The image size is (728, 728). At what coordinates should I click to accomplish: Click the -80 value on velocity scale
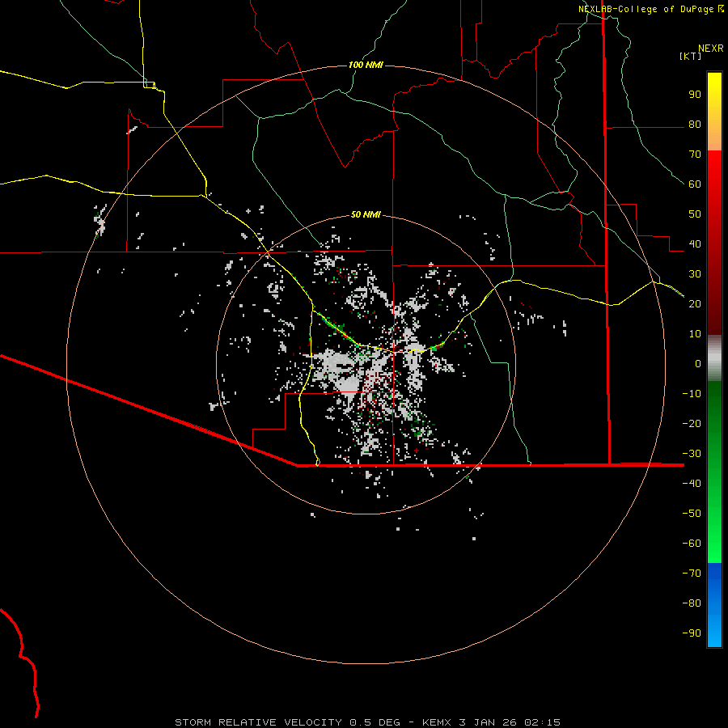(692, 603)
